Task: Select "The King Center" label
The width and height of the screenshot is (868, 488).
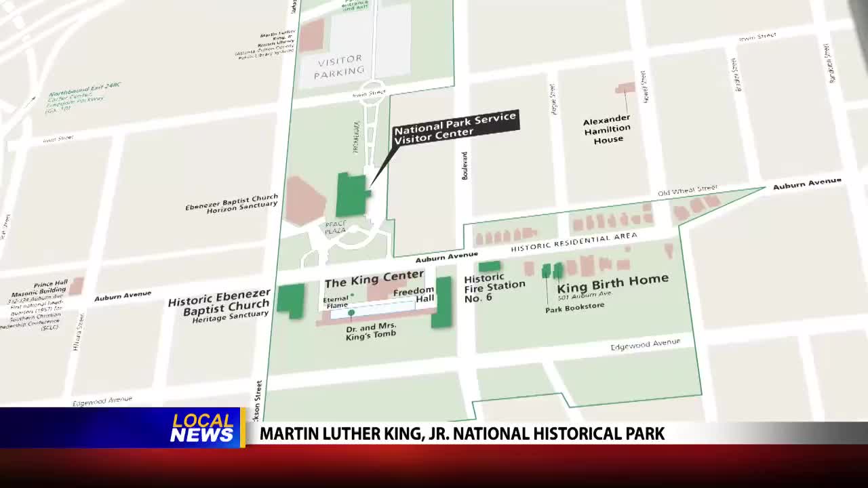Action: coord(374,279)
